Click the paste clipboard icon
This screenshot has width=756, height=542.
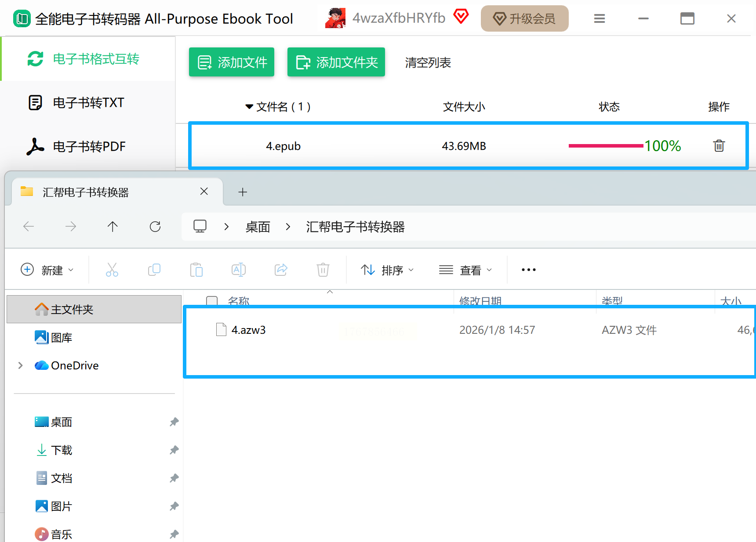[x=196, y=270]
